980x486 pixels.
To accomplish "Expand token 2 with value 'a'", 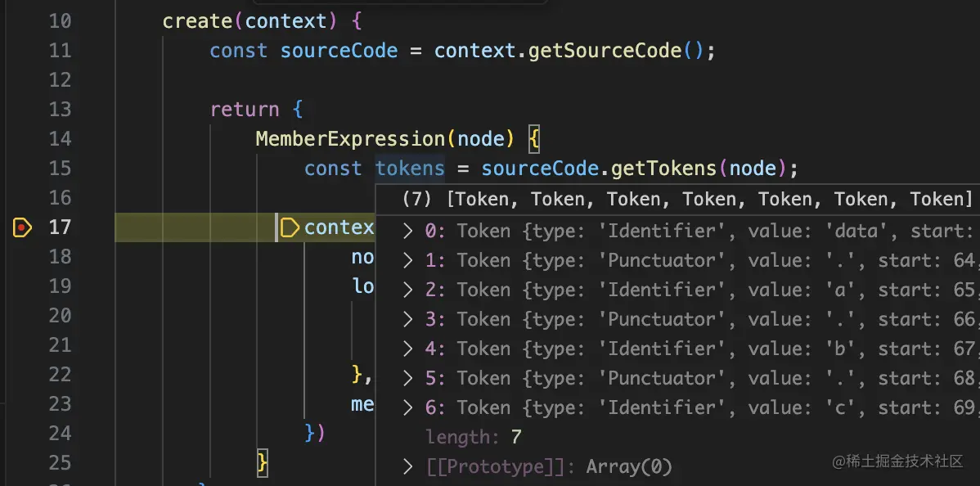I will coord(407,290).
